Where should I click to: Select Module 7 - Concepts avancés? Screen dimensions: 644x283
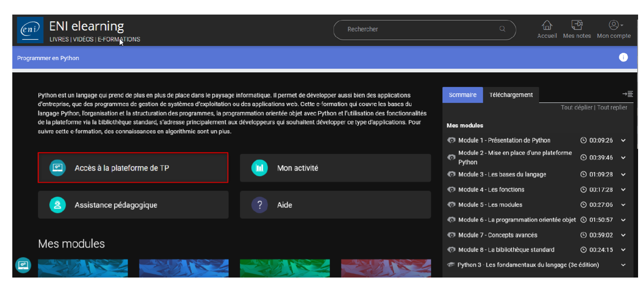pos(498,235)
